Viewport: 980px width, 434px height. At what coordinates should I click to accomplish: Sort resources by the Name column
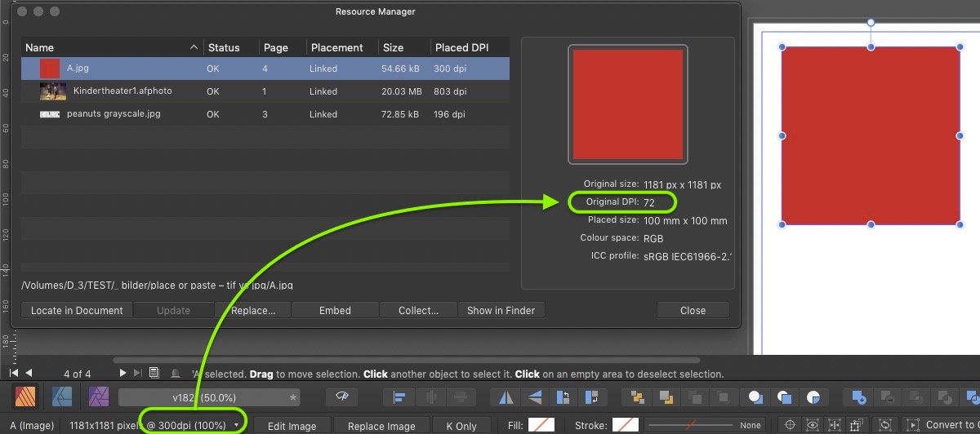pyautogui.click(x=109, y=47)
